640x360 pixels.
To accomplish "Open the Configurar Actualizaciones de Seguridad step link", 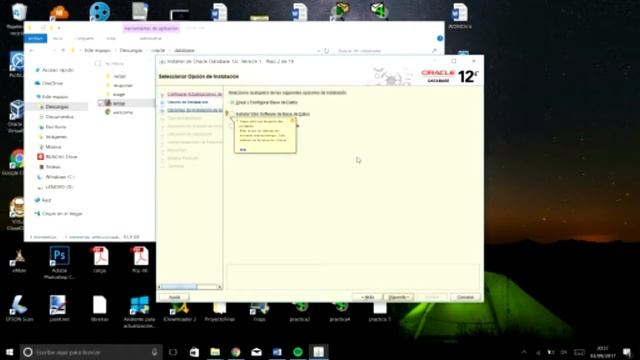I will tap(194, 94).
